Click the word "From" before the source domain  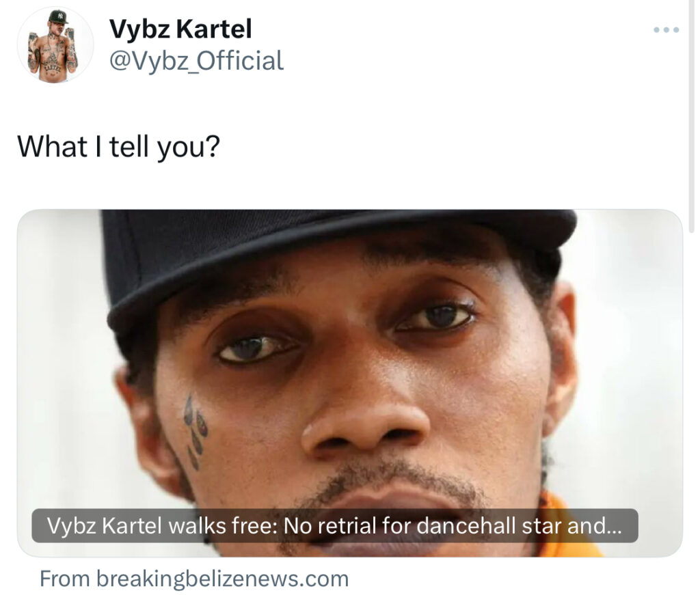pyautogui.click(x=65, y=579)
